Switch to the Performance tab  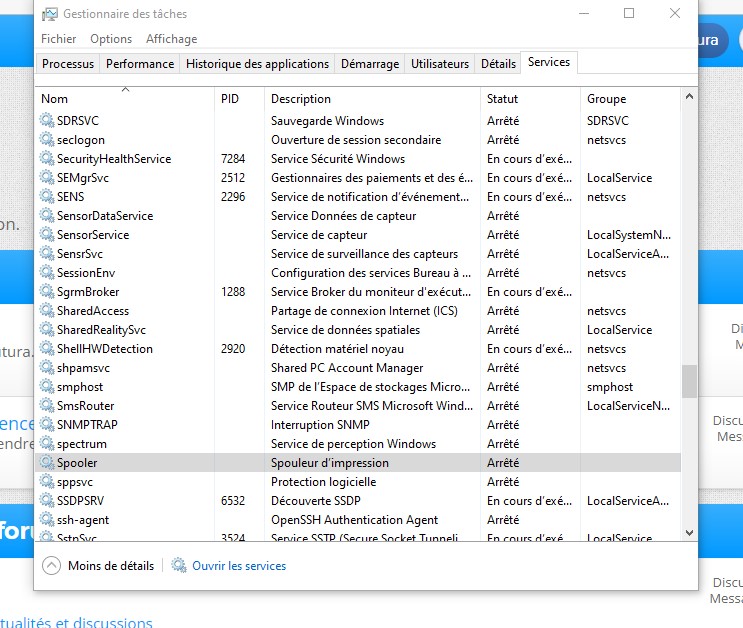click(140, 64)
